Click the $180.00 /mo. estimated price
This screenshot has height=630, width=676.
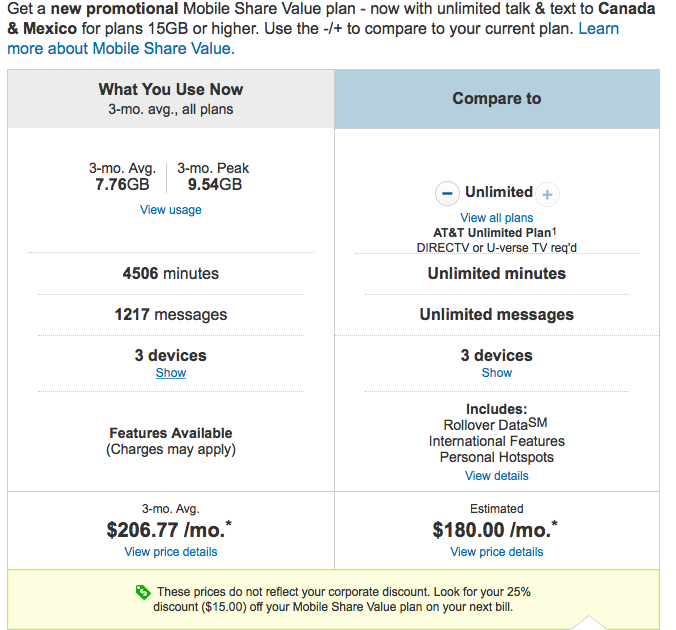point(495,530)
